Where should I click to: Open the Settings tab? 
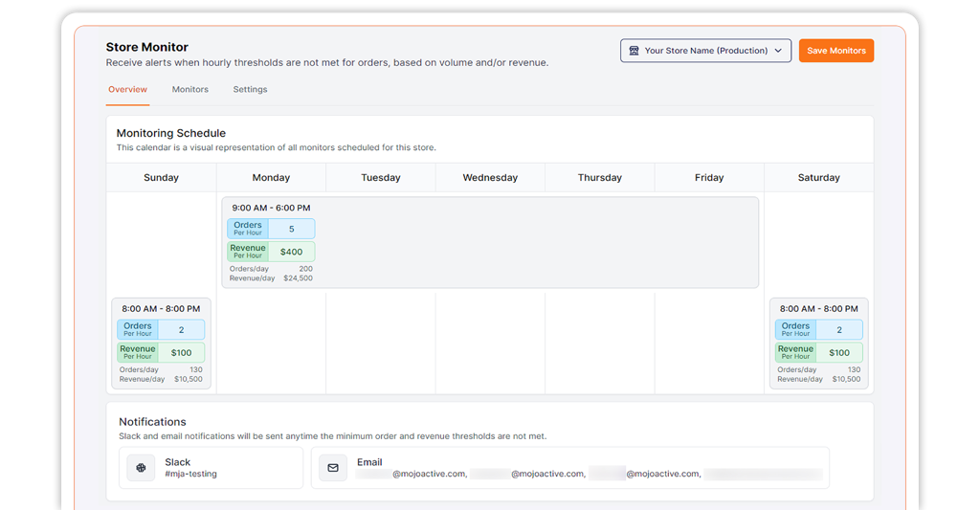point(250,90)
